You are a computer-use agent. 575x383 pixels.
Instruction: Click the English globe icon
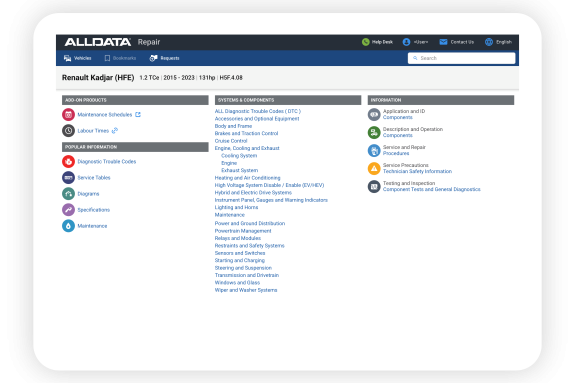click(489, 42)
